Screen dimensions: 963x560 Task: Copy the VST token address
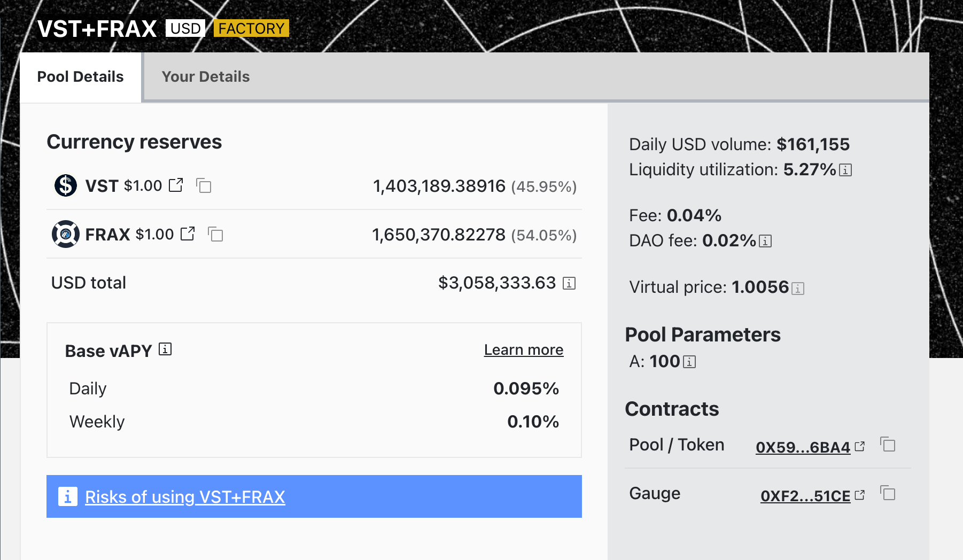point(204,185)
